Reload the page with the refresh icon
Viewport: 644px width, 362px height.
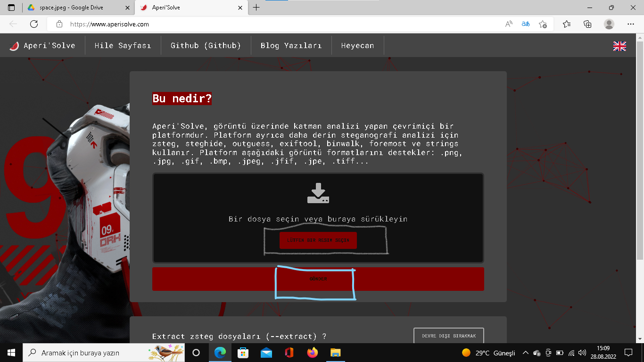(x=33, y=24)
